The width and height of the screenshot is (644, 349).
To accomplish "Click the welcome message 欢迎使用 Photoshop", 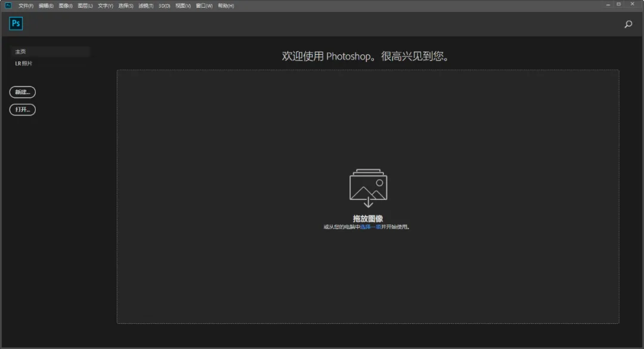I will 366,56.
